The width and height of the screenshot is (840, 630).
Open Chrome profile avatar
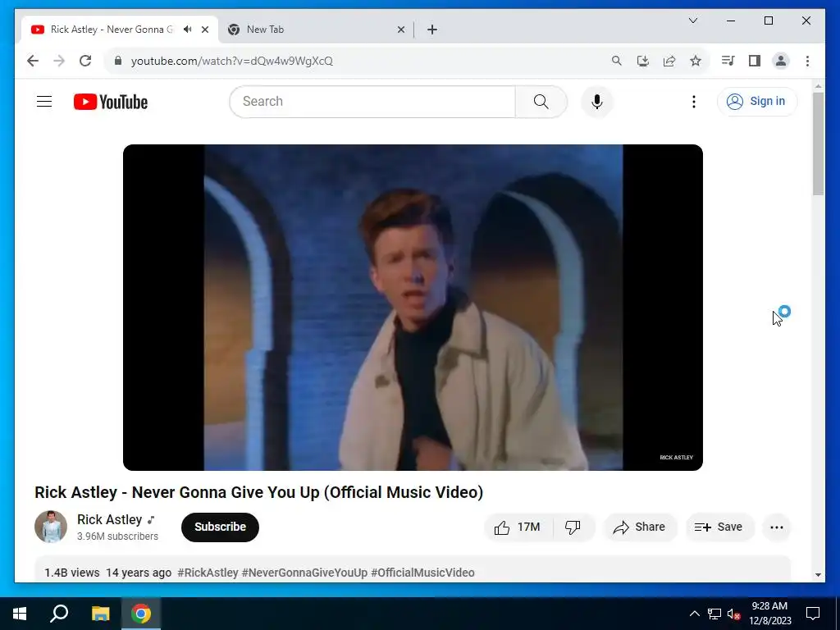[781, 61]
